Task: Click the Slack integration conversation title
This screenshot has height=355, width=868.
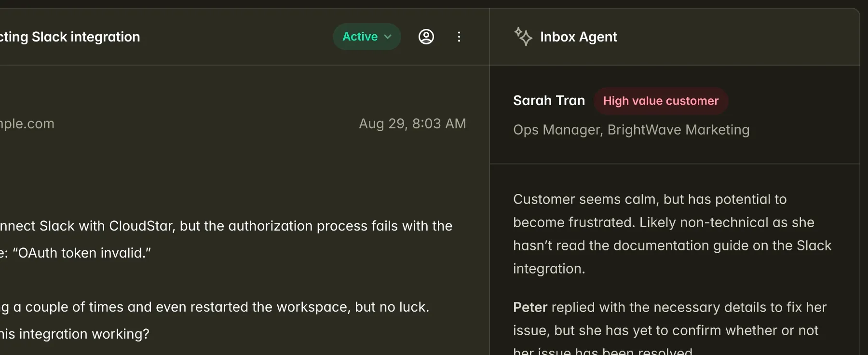Action: [x=70, y=37]
